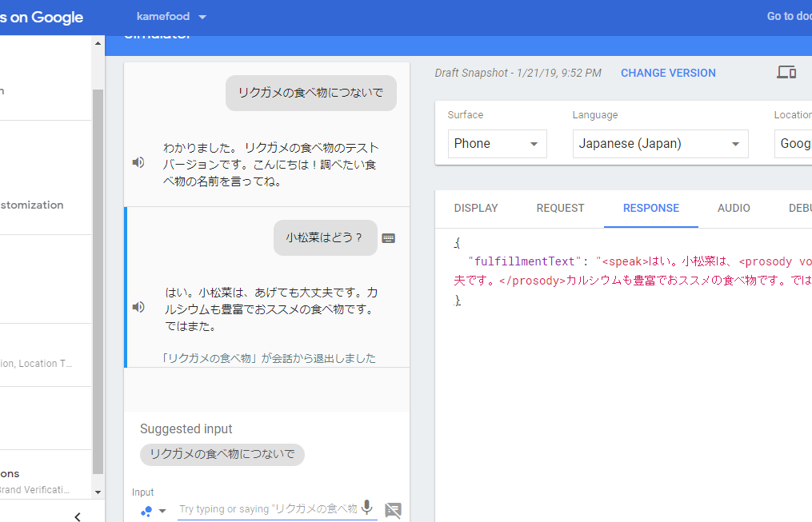812x522 pixels.
Task: Open the device surfaces icon at top right
Action: click(786, 73)
